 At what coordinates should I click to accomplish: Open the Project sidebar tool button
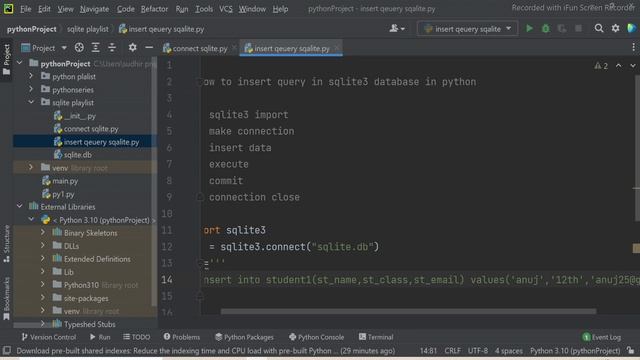(7, 60)
